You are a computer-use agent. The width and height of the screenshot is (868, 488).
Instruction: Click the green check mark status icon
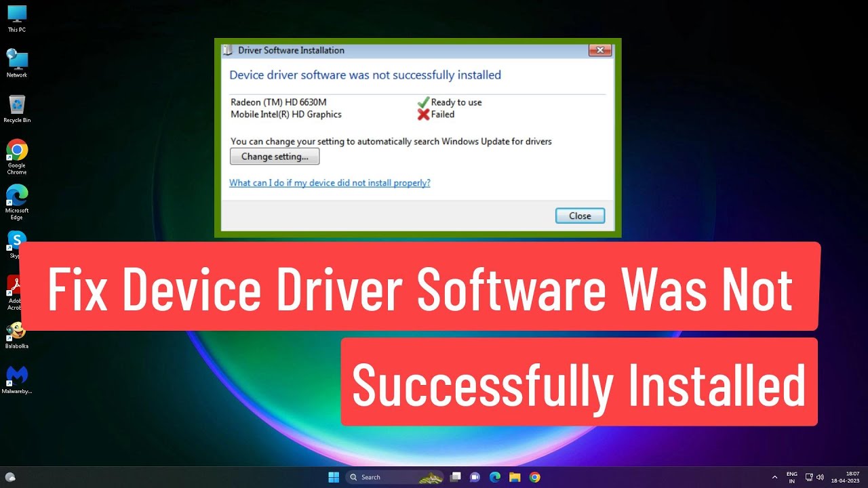tap(423, 102)
